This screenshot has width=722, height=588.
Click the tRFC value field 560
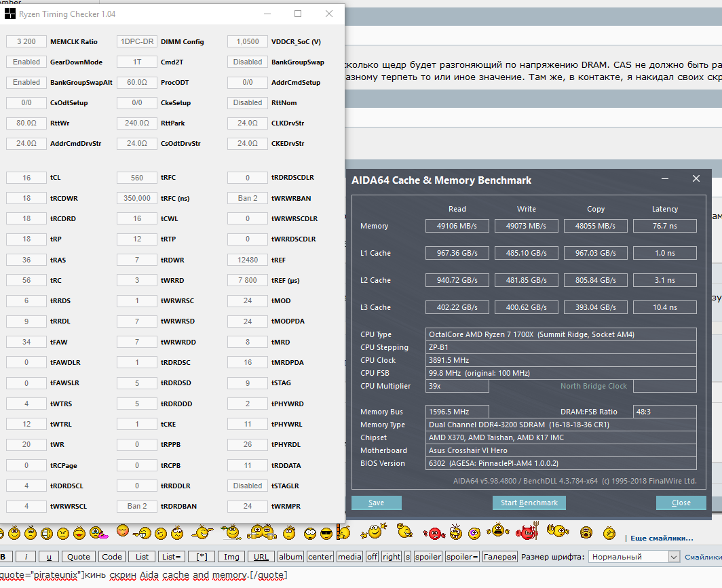click(137, 178)
